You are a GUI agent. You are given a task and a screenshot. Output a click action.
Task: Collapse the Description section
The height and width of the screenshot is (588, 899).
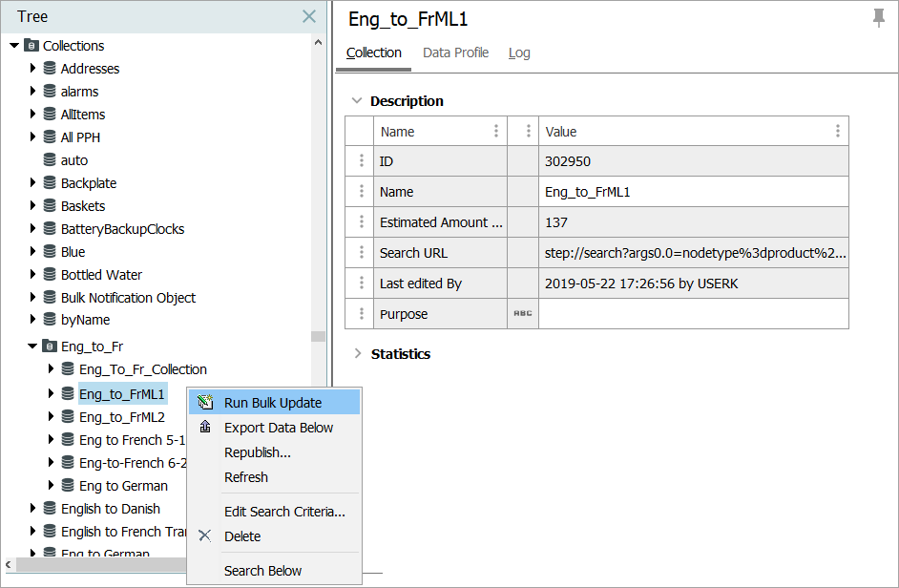[x=358, y=101]
